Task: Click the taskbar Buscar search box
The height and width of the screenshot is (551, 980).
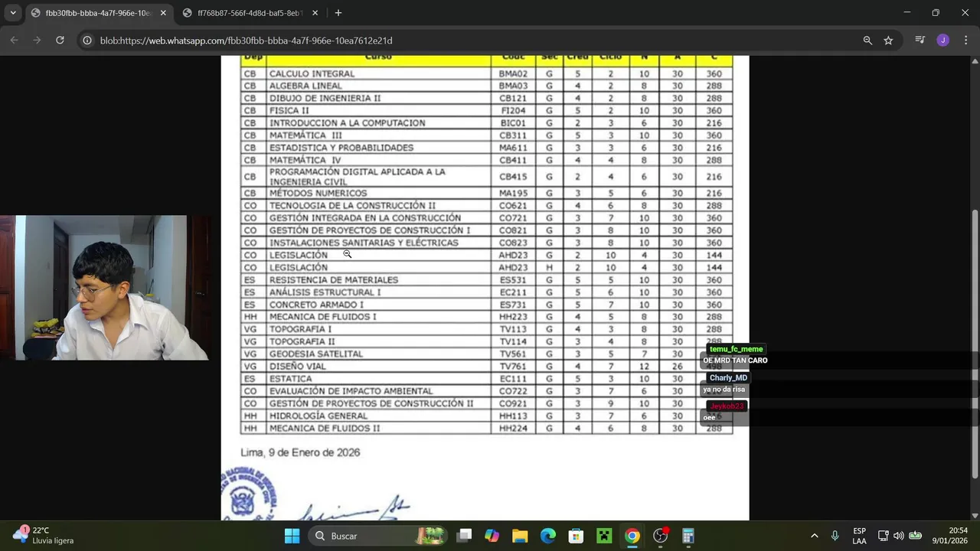Action: [378, 536]
